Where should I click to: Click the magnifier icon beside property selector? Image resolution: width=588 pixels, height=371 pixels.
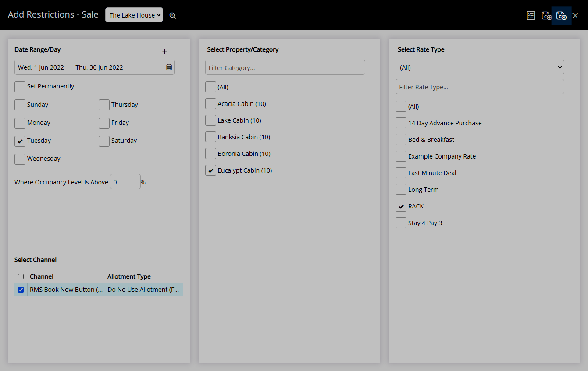click(x=173, y=15)
